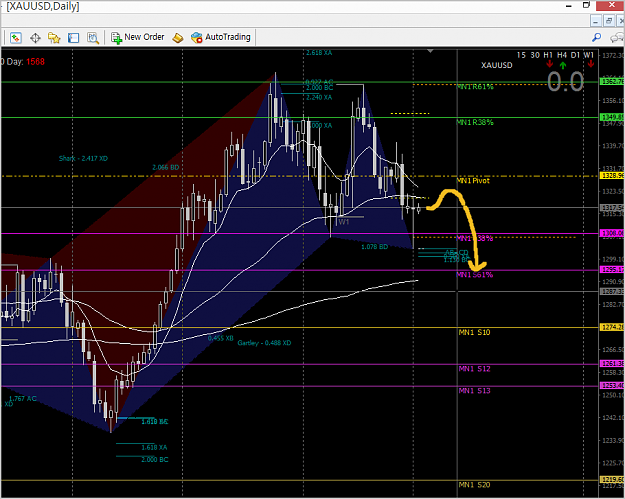
Task: Open the Navigator folder-star icon
Action: (54, 38)
